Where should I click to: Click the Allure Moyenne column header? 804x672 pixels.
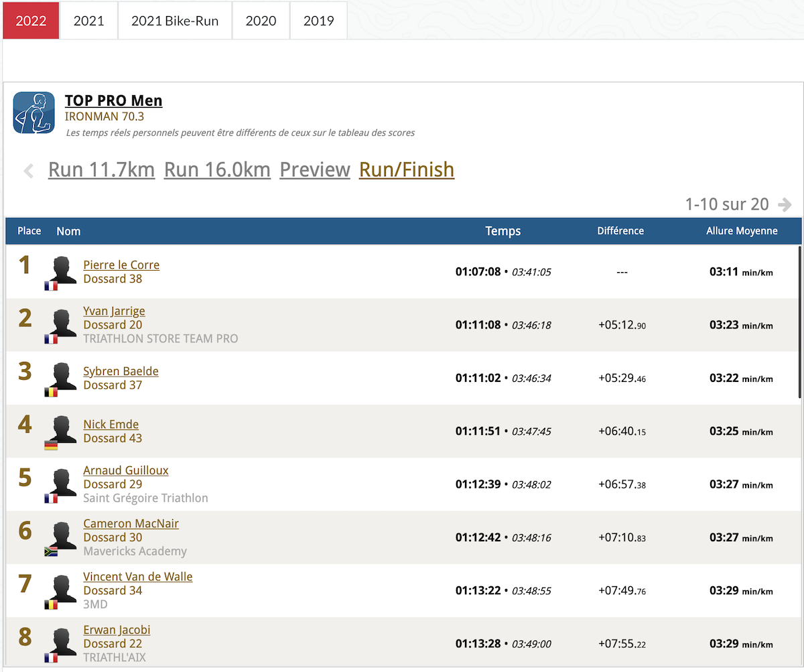[x=742, y=230]
